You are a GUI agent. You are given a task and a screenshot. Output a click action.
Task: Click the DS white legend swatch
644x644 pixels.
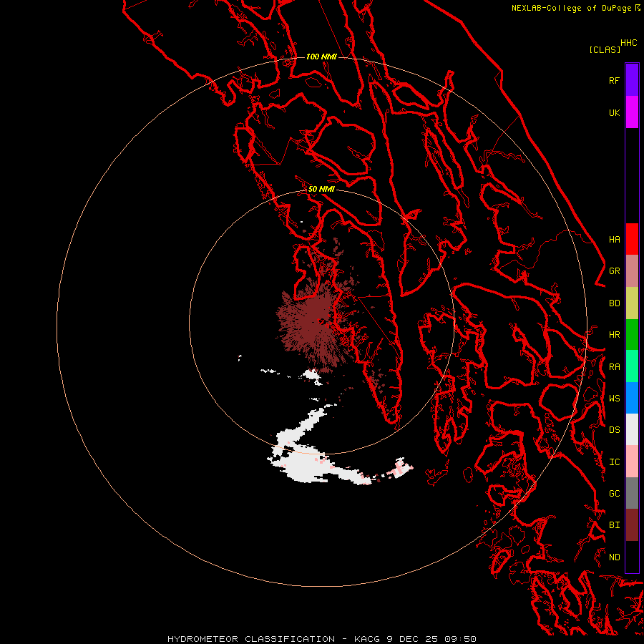tap(632, 429)
